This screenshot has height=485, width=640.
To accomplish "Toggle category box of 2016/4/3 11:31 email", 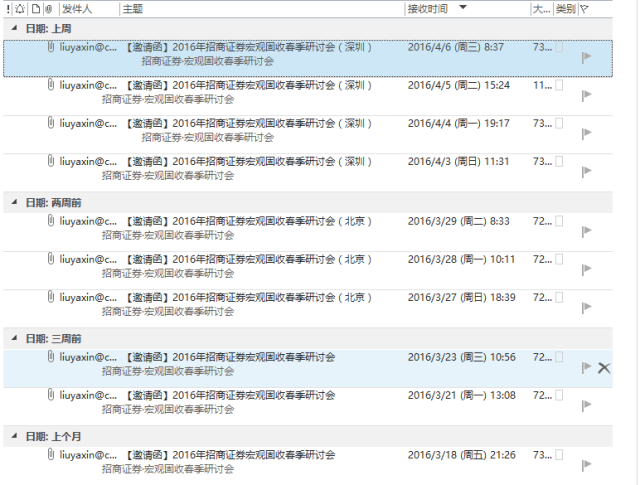I will point(560,161).
